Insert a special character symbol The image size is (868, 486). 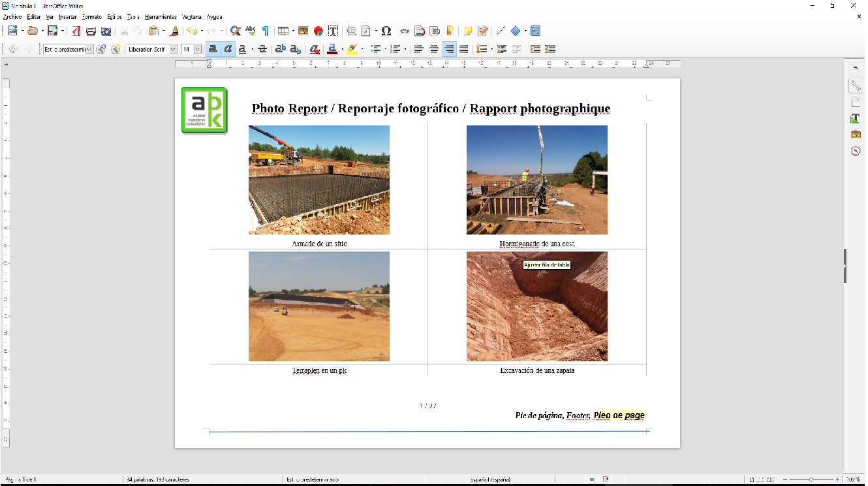pos(387,30)
